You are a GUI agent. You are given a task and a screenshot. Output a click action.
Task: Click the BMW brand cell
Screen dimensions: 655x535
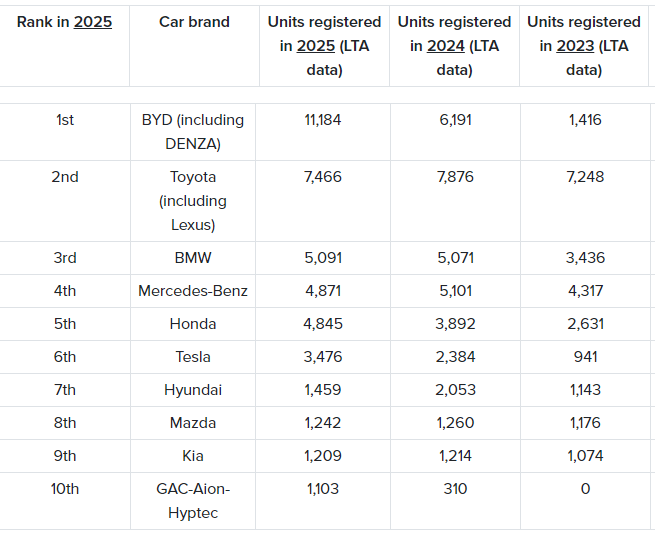193,258
